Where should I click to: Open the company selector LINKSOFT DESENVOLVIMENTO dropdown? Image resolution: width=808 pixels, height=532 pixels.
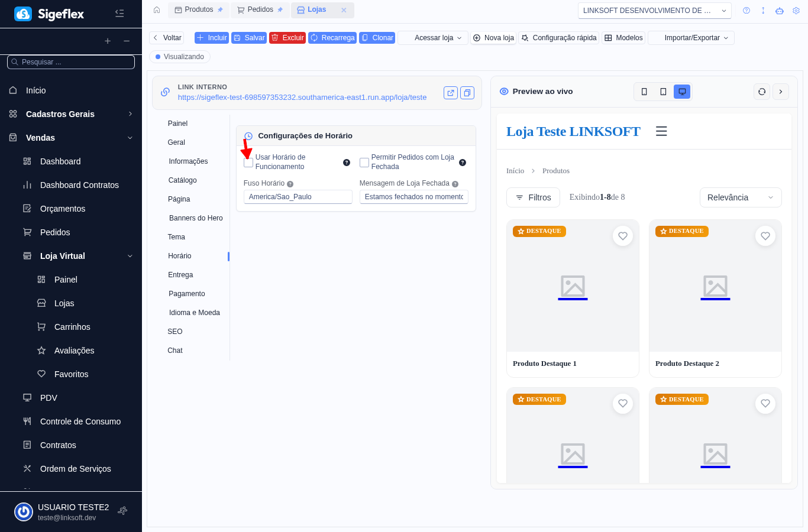655,11
